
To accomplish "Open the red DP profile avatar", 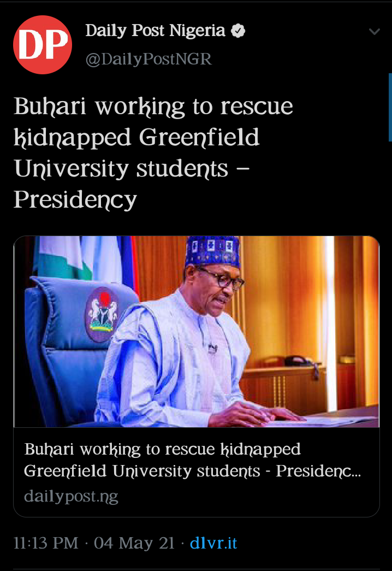I will point(43,45).
